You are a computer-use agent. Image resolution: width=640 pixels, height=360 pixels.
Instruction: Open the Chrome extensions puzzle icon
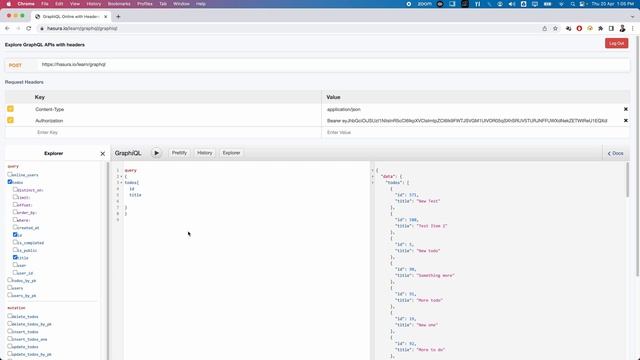pos(600,29)
